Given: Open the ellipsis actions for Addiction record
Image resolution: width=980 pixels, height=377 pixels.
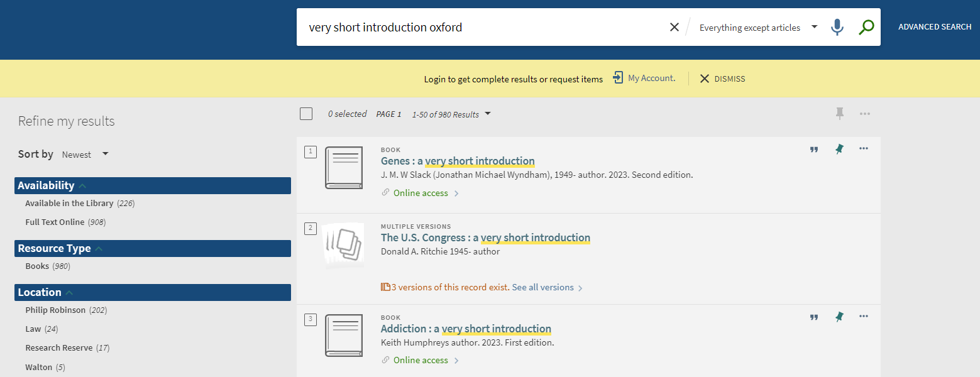Looking at the screenshot, I should click(863, 317).
